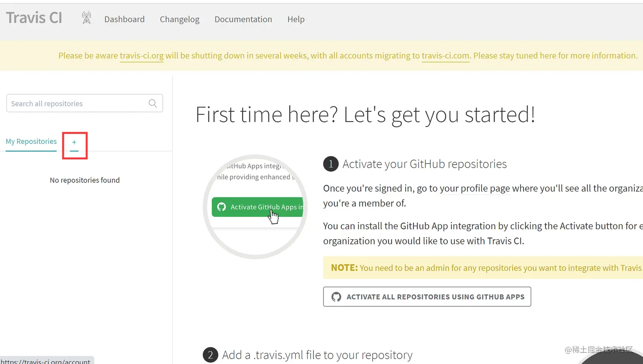Go to Documentation
The width and height of the screenshot is (643, 364).
point(243,19)
